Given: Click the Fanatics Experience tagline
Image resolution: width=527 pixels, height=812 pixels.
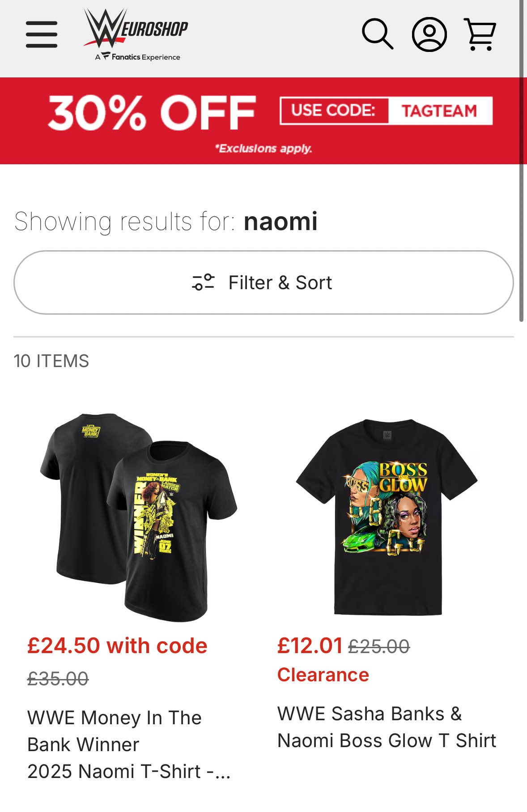Looking at the screenshot, I should pos(138,57).
